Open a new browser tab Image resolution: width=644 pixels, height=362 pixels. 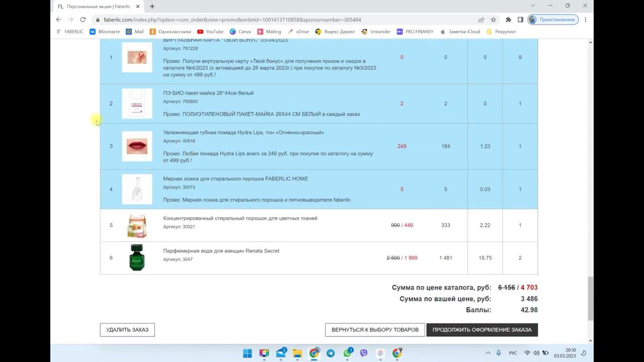152,6
